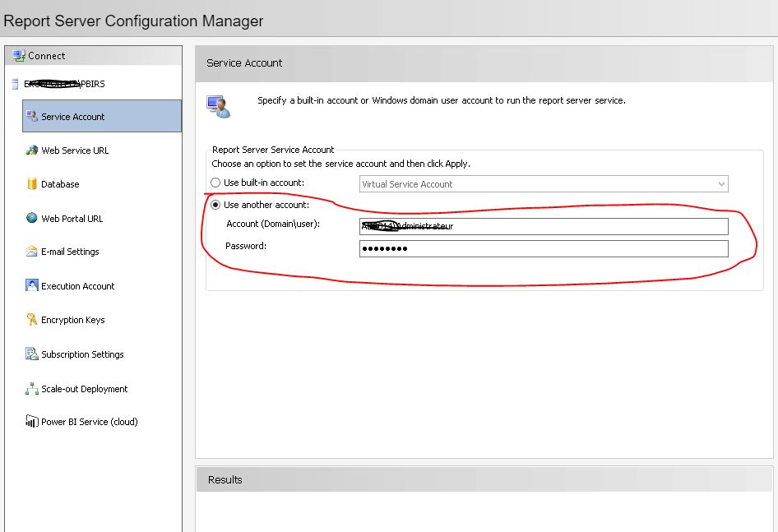Click the Web Service URL icon
Image resolution: width=778 pixels, height=532 pixels.
pyautogui.click(x=32, y=150)
